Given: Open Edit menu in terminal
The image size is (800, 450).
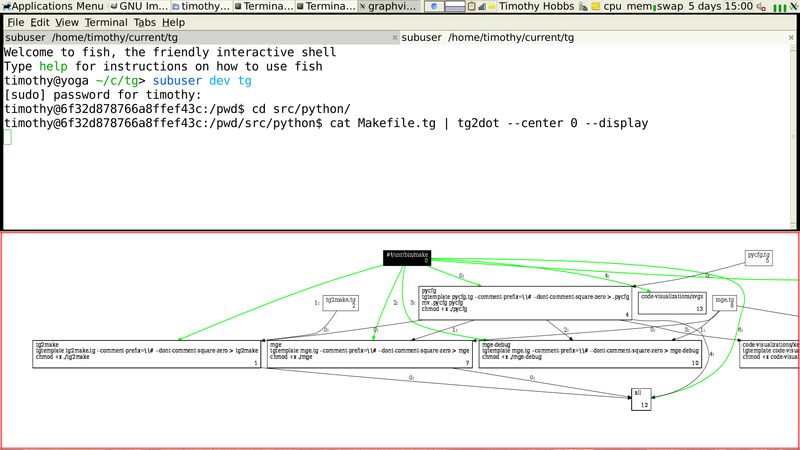Looking at the screenshot, I should [40, 22].
